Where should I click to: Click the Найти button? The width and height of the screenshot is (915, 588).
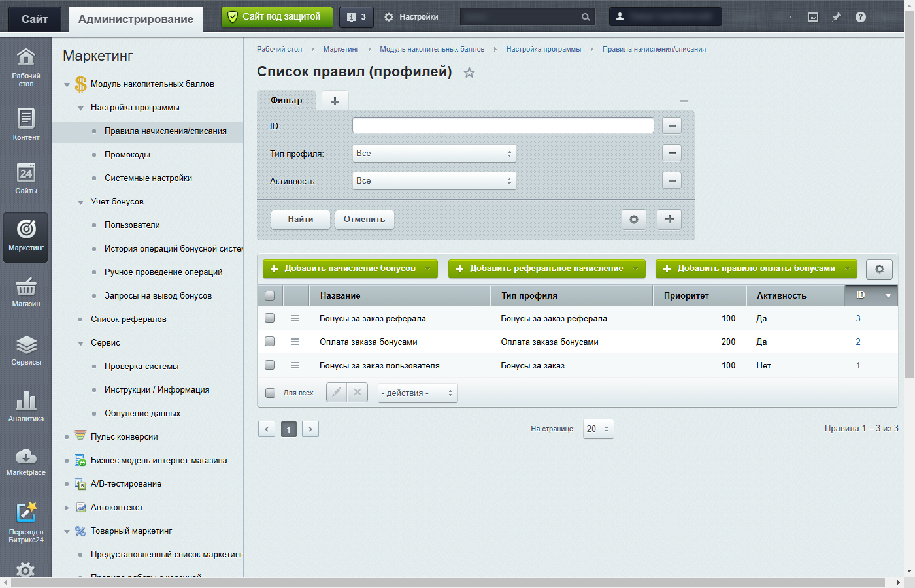[x=301, y=220]
